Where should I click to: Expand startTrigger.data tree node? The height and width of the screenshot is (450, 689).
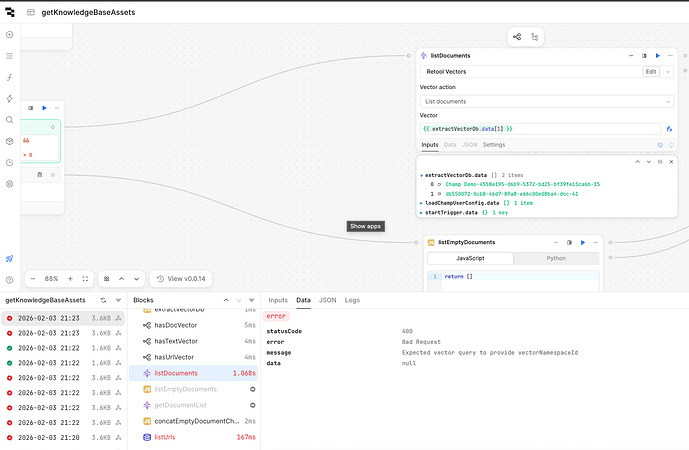[x=421, y=212]
